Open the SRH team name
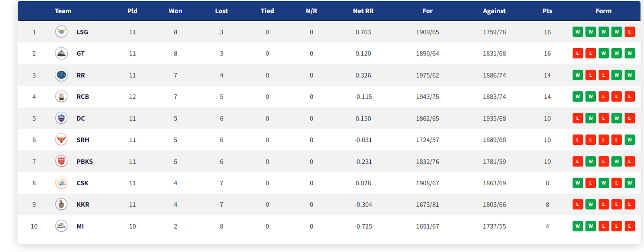The image size is (644, 252). [83, 140]
